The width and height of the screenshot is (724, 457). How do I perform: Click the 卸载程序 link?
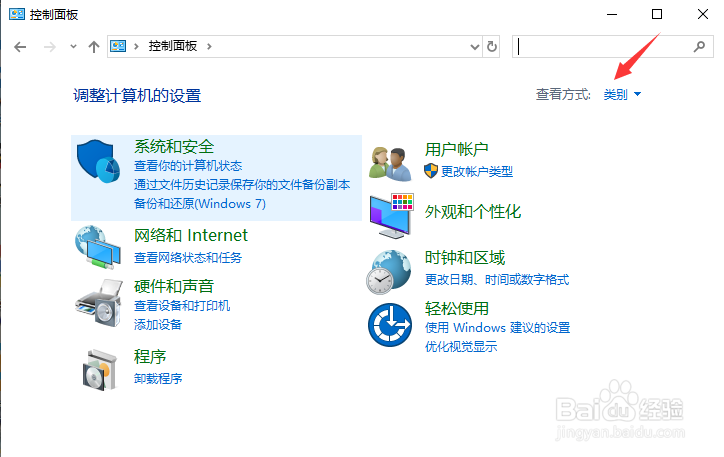click(x=158, y=379)
